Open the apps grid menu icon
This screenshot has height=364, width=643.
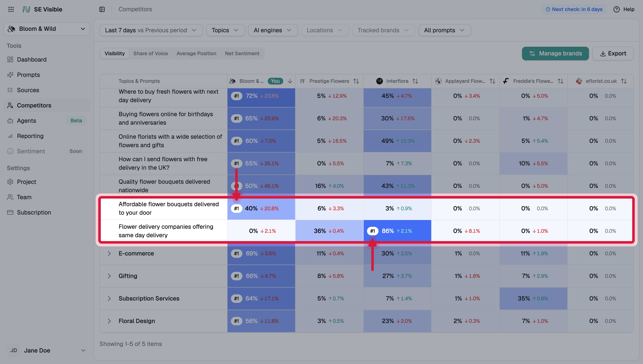click(x=11, y=9)
